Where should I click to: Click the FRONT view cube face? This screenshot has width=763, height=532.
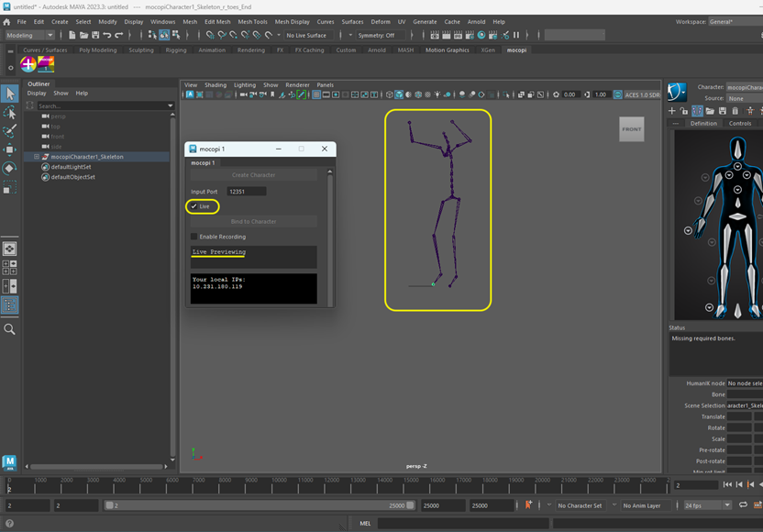[x=631, y=129]
